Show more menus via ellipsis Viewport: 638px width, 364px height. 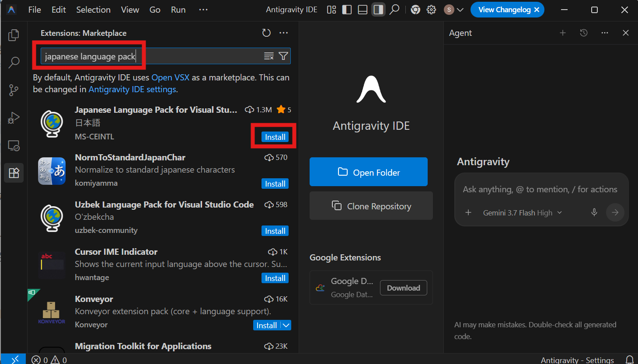[203, 10]
